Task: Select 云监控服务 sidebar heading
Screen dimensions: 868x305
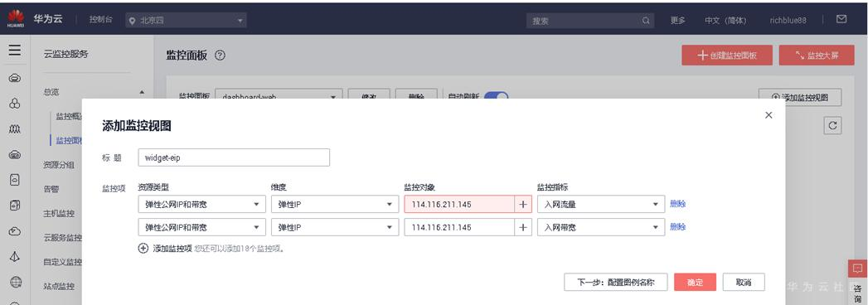Action: pyautogui.click(x=65, y=54)
